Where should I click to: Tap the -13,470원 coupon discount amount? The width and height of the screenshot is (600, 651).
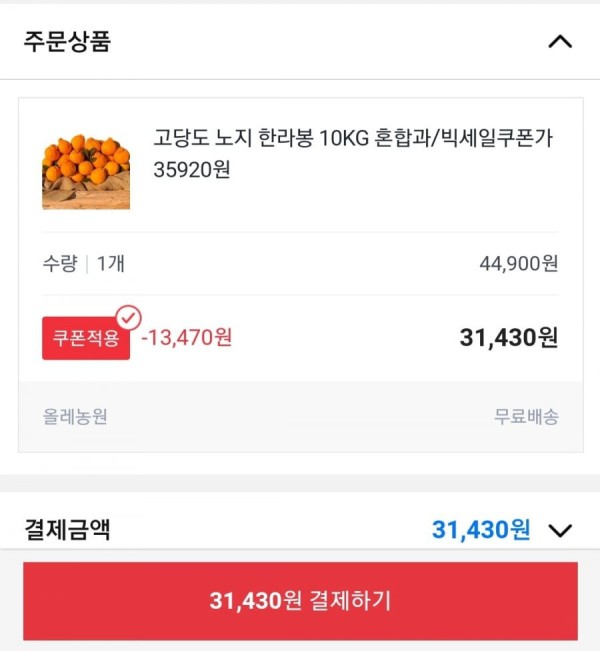187,337
